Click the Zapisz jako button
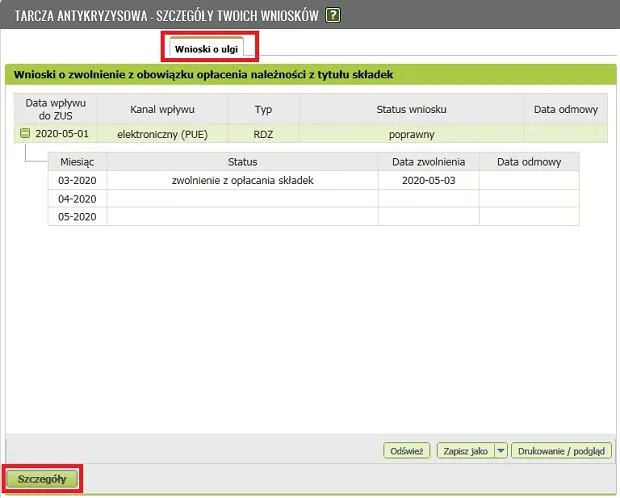The height and width of the screenshot is (498, 620). click(x=465, y=451)
